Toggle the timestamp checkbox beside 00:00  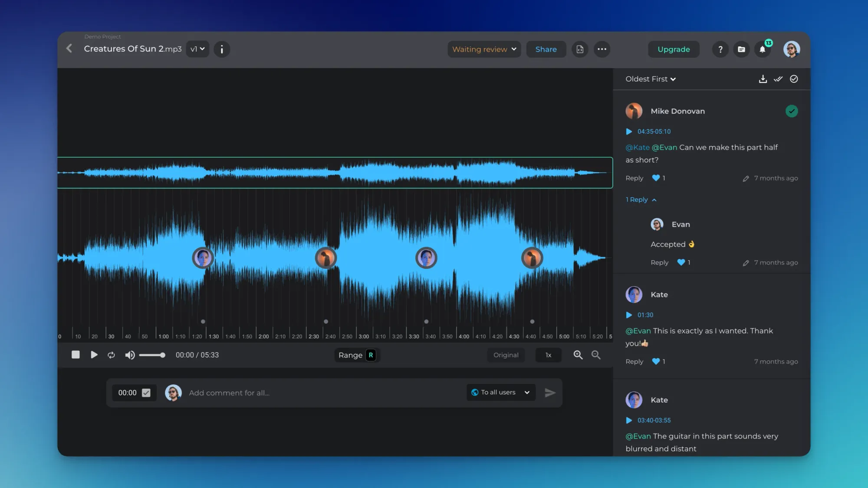point(146,393)
